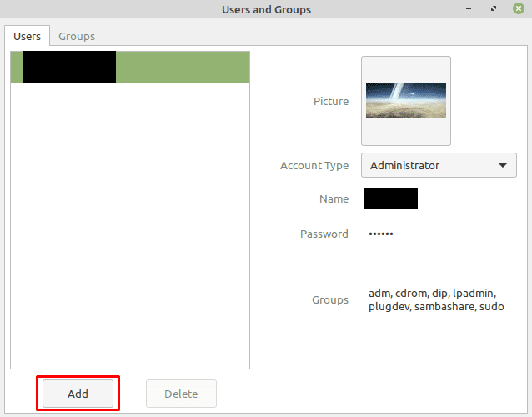Select the highlighted user row in list
This screenshot has width=532, height=417.
[x=130, y=68]
